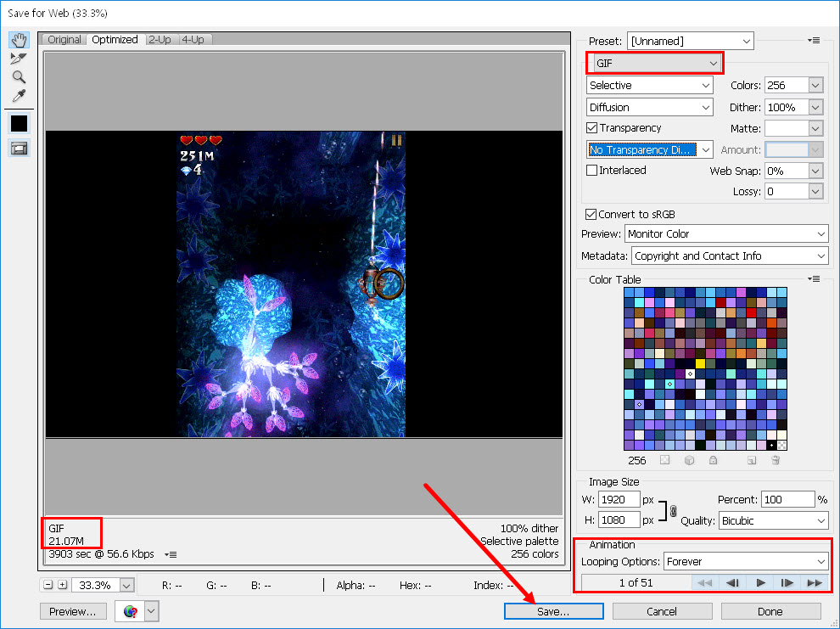Open Looping Options Forever dropdown

pos(746,561)
